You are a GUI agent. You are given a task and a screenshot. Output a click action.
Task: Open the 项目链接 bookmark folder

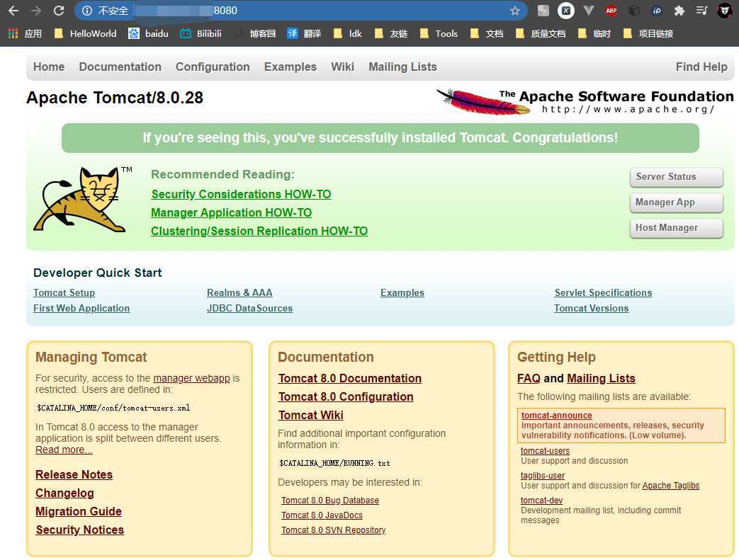pyautogui.click(x=648, y=33)
